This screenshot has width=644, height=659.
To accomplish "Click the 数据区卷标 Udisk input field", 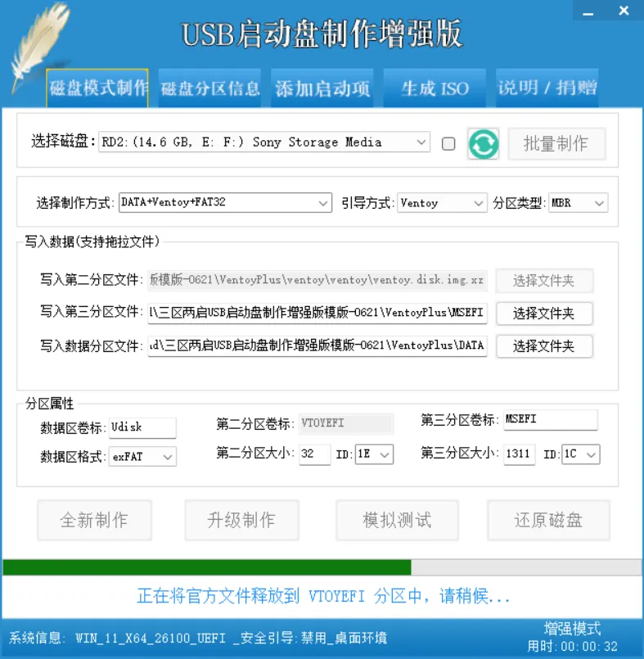I will coord(142,427).
